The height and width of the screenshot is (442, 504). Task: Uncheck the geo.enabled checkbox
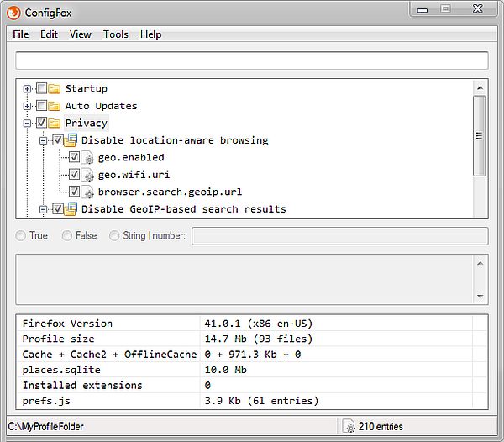coord(74,157)
